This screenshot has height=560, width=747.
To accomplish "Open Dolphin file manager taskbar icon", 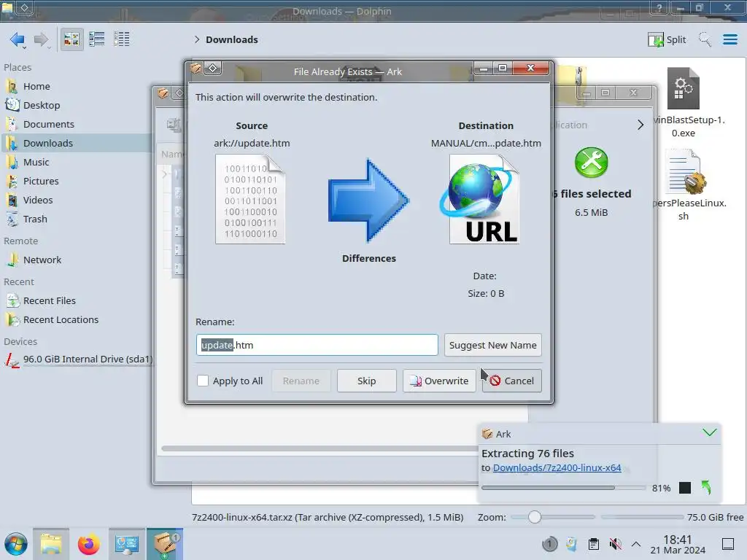I will click(x=51, y=544).
